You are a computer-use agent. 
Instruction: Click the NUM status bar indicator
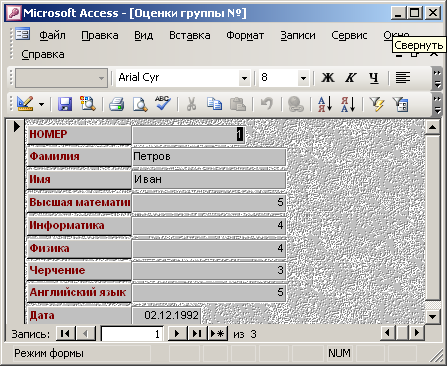click(339, 353)
